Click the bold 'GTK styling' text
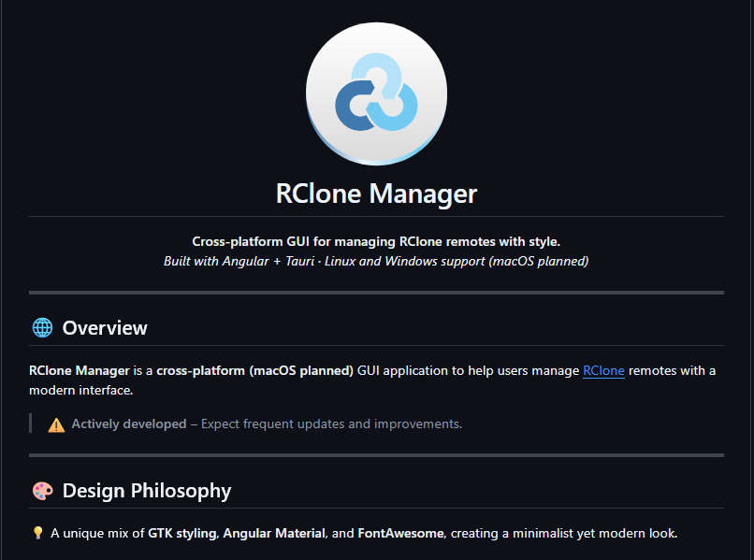Image resolution: width=754 pixels, height=560 pixels. [x=181, y=533]
